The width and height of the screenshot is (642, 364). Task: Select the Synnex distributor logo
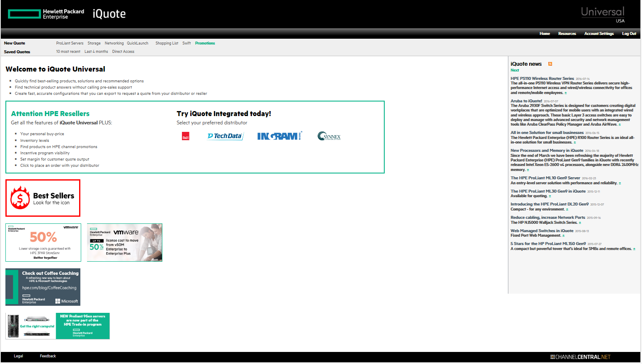coord(329,136)
